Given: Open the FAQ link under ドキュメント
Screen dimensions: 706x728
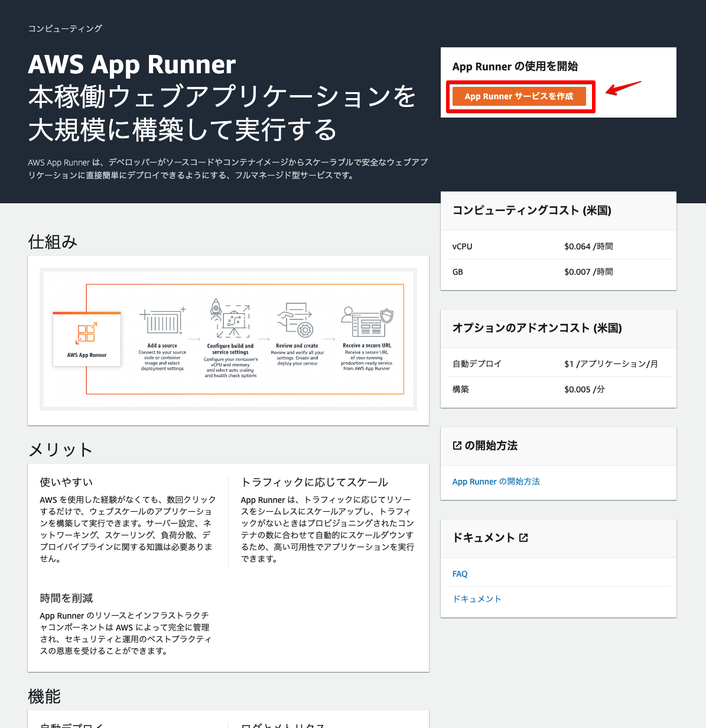Looking at the screenshot, I should point(460,573).
